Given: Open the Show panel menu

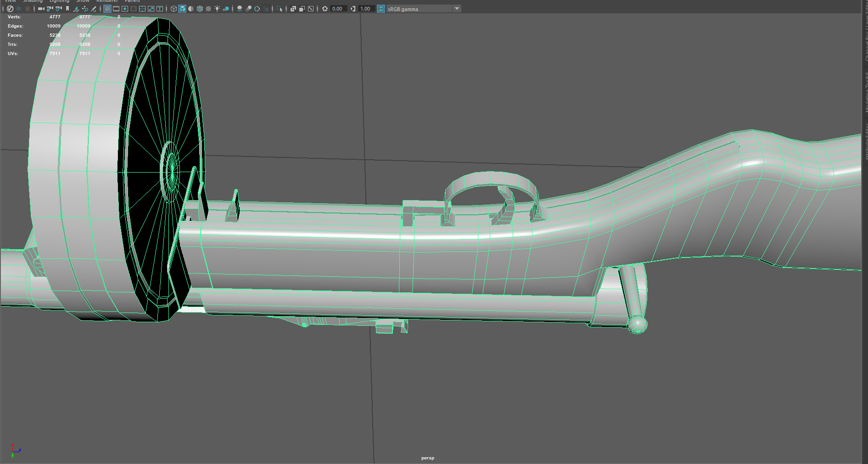Looking at the screenshot, I should tap(83, 1).
